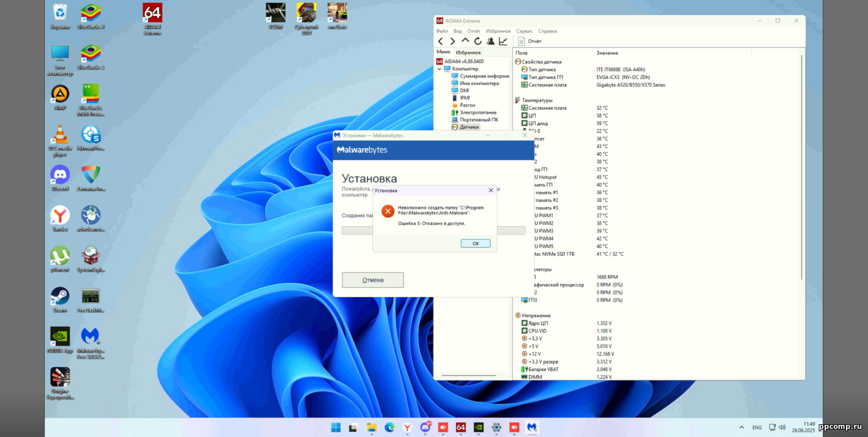This screenshot has height=437, width=868.
Task: Click the Refresh icon in AIDA64 toolbar
Action: (478, 41)
